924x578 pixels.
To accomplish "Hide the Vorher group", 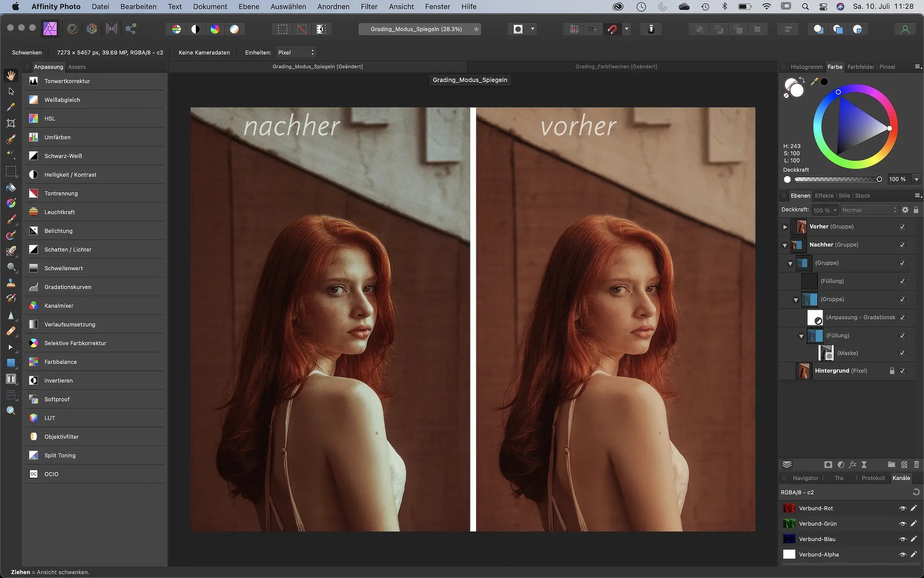I will (x=902, y=227).
